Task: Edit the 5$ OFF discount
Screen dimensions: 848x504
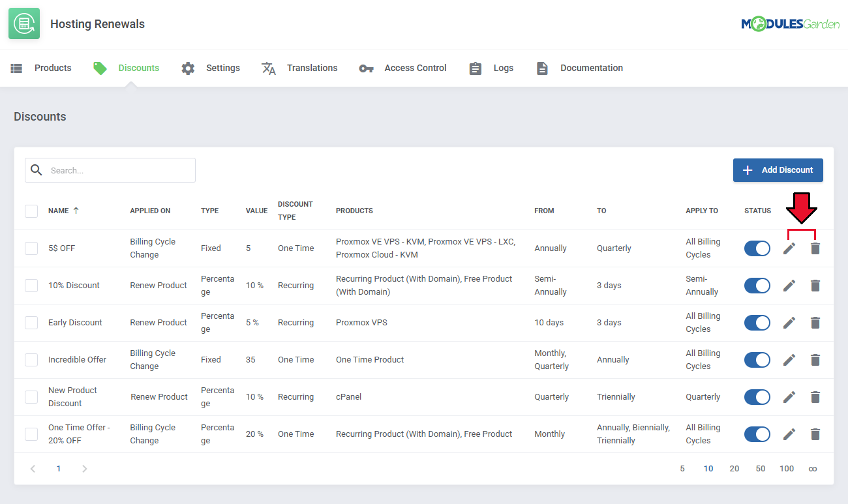Action: [789, 248]
